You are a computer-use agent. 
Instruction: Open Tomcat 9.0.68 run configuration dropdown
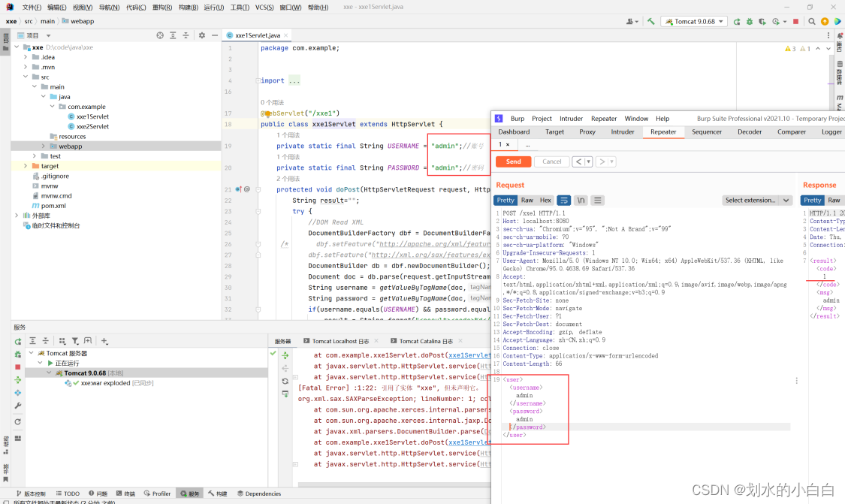pyautogui.click(x=694, y=22)
